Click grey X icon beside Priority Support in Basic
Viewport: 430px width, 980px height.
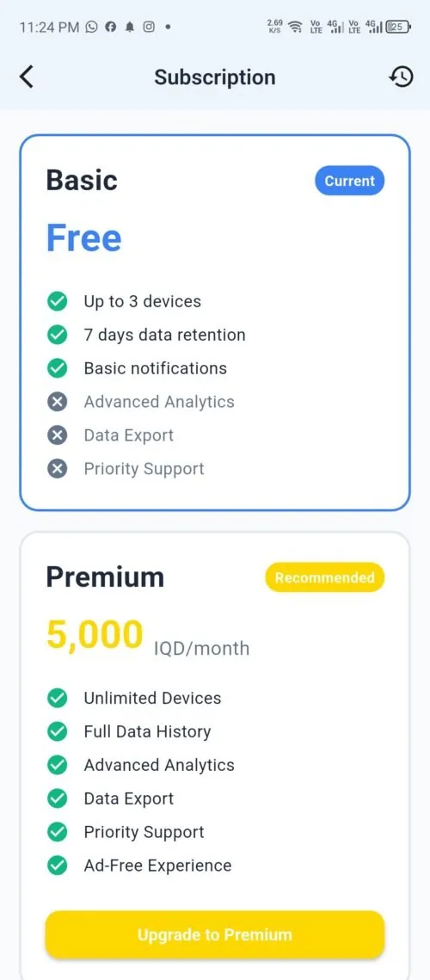pos(57,469)
